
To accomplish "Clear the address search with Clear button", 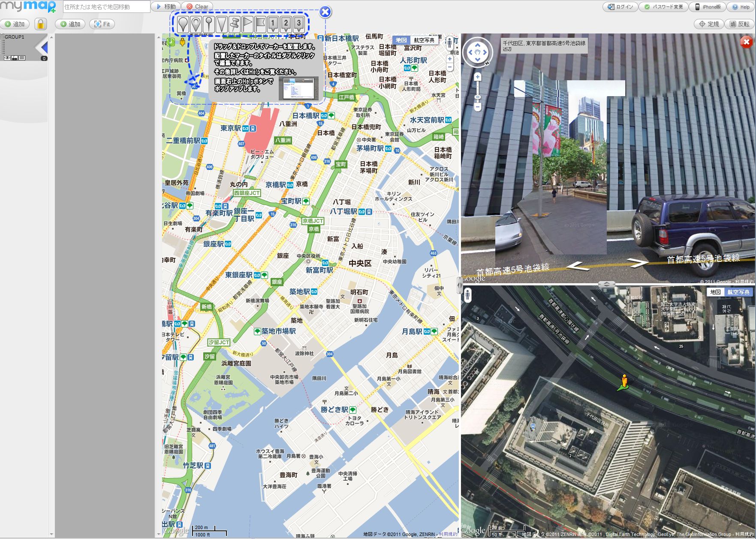I will [x=197, y=6].
